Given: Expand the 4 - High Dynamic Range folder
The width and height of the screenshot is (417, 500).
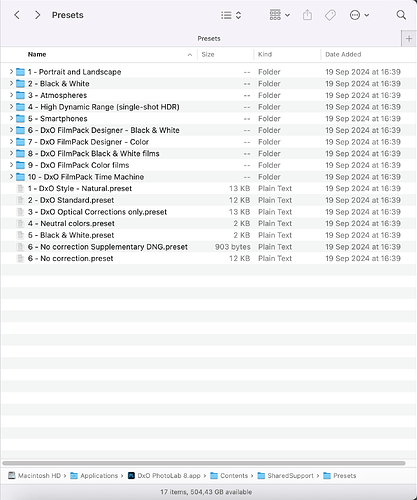Looking at the screenshot, I should coord(11,106).
